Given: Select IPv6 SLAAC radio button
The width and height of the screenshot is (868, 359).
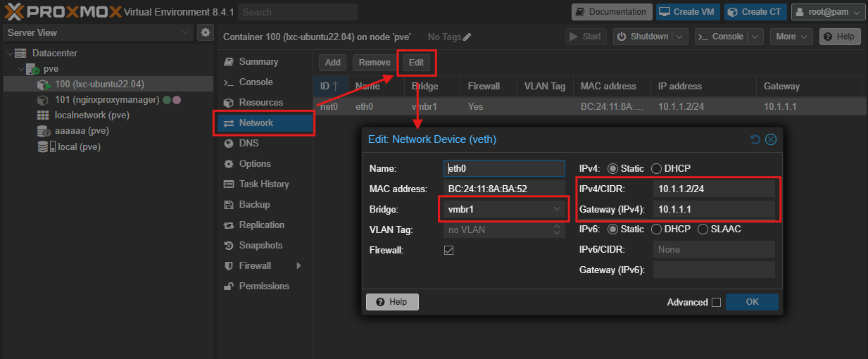Looking at the screenshot, I should 703,229.
